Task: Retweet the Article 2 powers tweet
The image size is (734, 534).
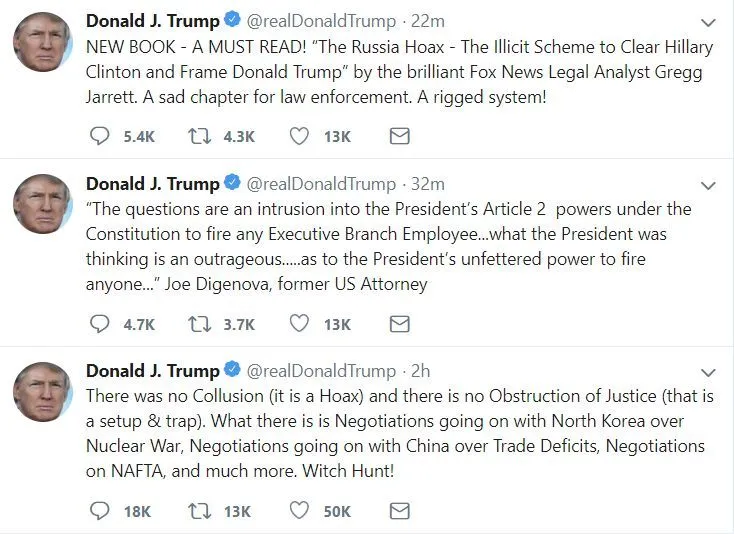Action: pos(199,323)
